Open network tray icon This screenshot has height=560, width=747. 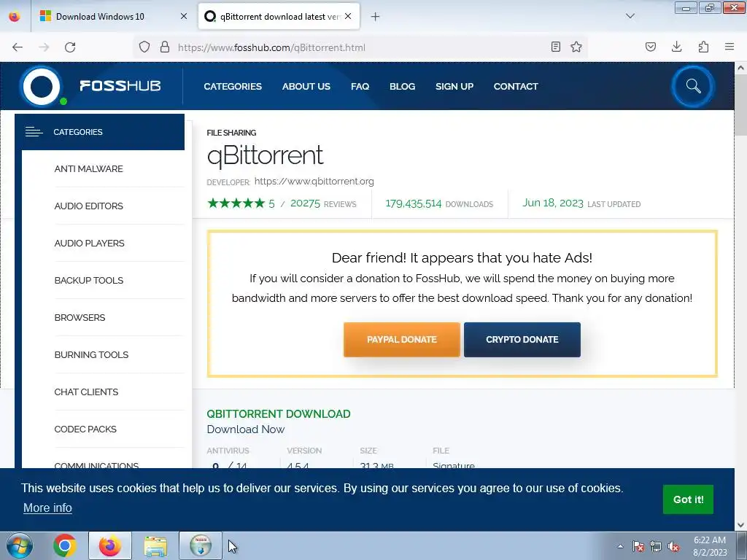tap(656, 546)
